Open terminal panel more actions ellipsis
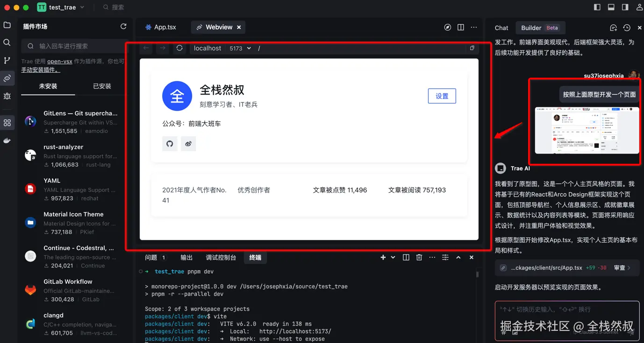Image resolution: width=644 pixels, height=343 pixels. pos(432,257)
